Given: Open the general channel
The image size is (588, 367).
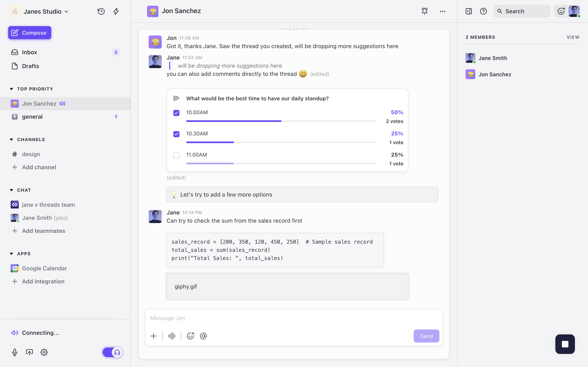Looking at the screenshot, I should 32,117.
